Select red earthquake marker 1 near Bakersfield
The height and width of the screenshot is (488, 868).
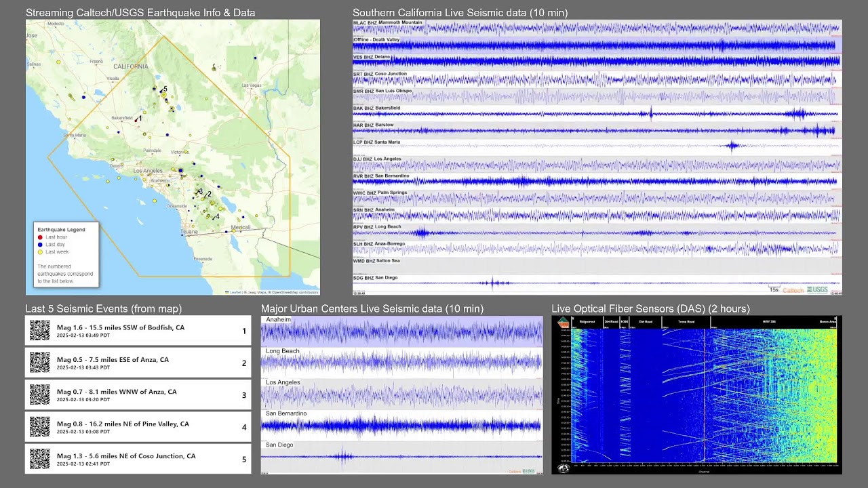(136, 121)
